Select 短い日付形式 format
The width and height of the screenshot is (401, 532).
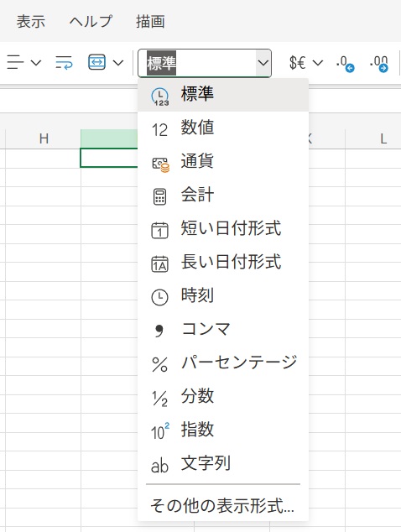tap(223, 229)
